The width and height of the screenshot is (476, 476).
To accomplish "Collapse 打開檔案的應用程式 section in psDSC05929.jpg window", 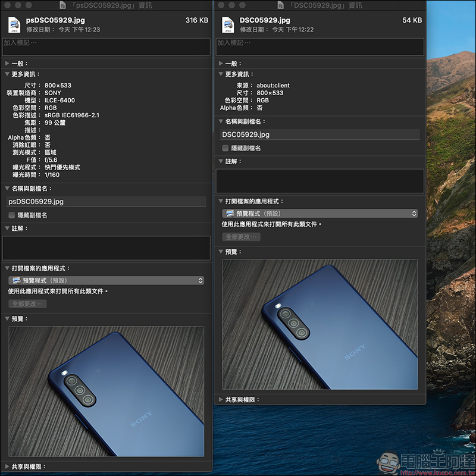I will pos(7,268).
